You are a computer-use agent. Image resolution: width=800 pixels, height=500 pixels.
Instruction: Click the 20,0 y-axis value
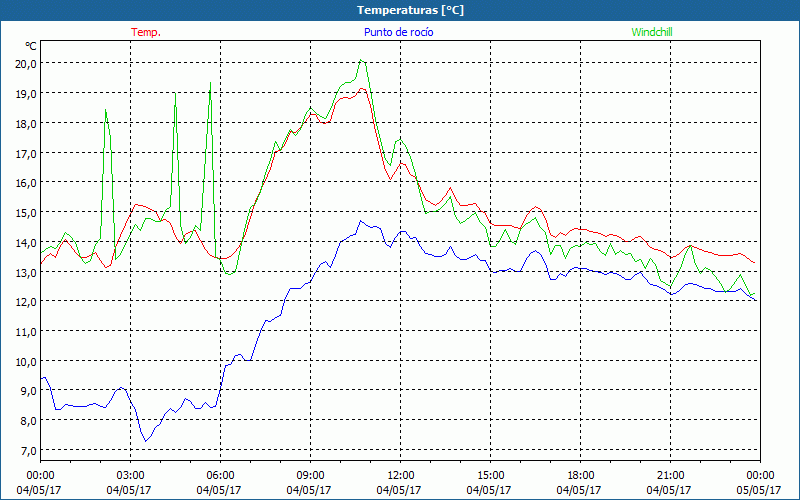[27, 63]
